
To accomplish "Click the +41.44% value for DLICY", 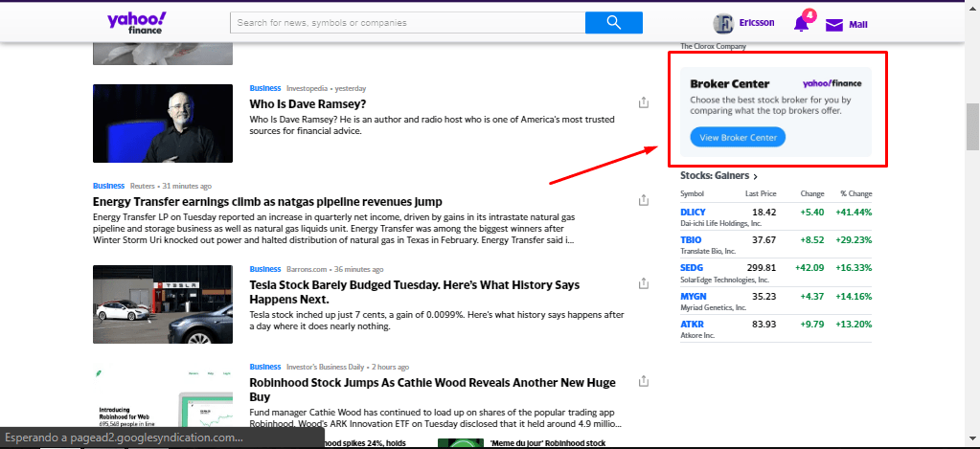I will point(854,213).
